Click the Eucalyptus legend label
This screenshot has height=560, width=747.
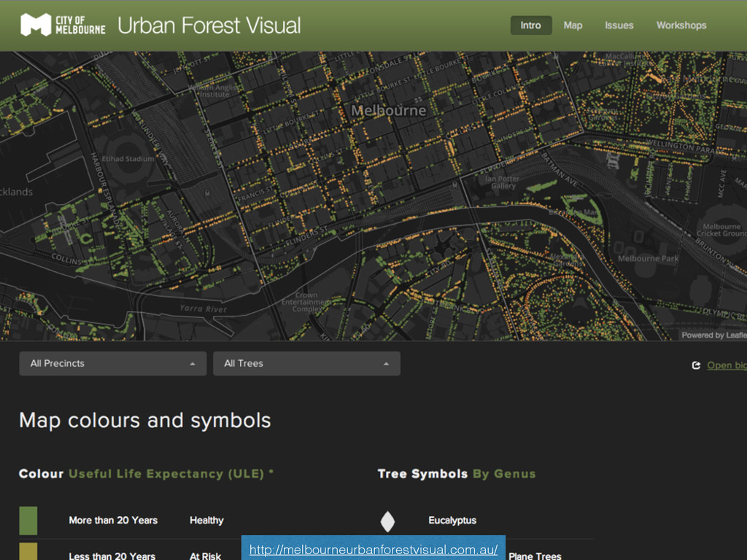[452, 521]
